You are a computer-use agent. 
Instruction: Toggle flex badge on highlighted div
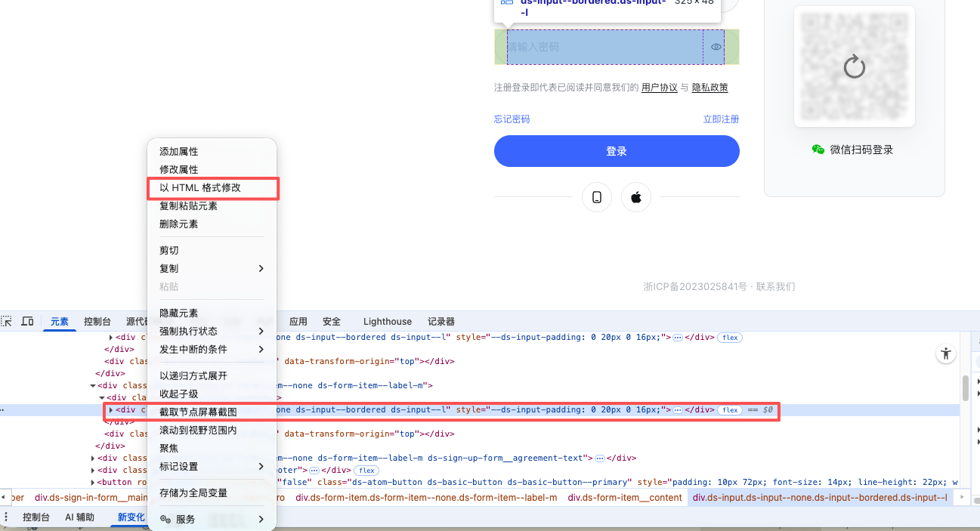click(730, 410)
